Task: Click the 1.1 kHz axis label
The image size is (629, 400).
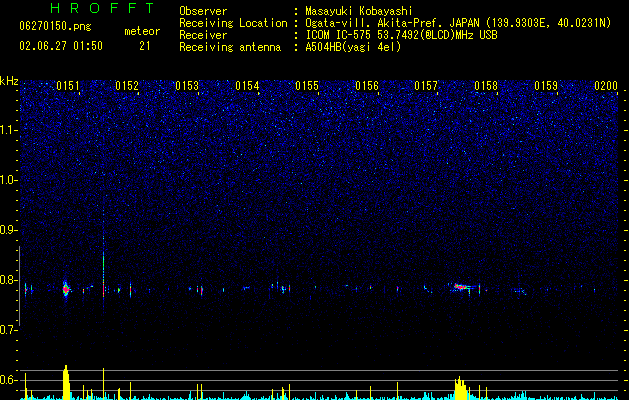Action: click(x=9, y=130)
